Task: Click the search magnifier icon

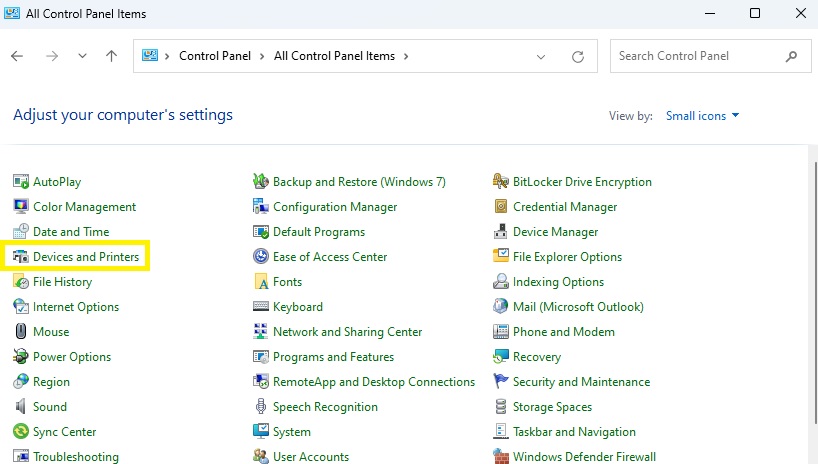Action: [791, 56]
